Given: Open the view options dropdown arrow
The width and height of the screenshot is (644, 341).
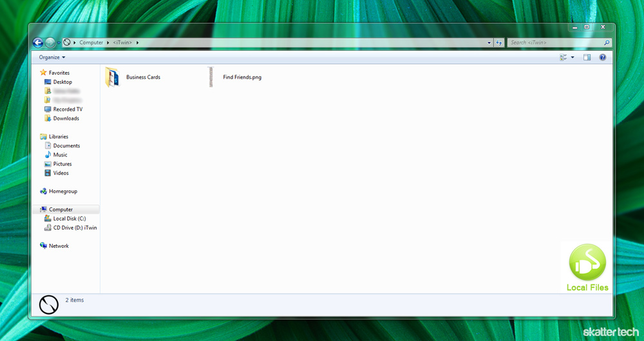Looking at the screenshot, I should click(x=573, y=57).
